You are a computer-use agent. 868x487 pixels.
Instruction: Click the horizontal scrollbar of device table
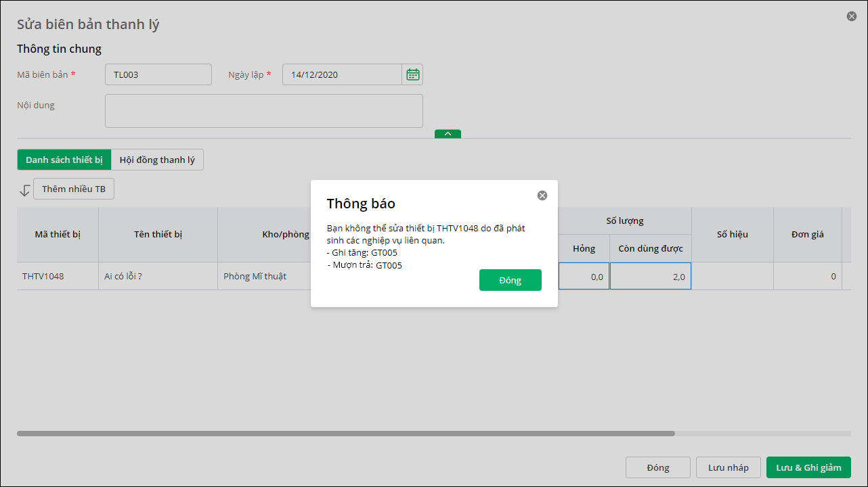345,433
